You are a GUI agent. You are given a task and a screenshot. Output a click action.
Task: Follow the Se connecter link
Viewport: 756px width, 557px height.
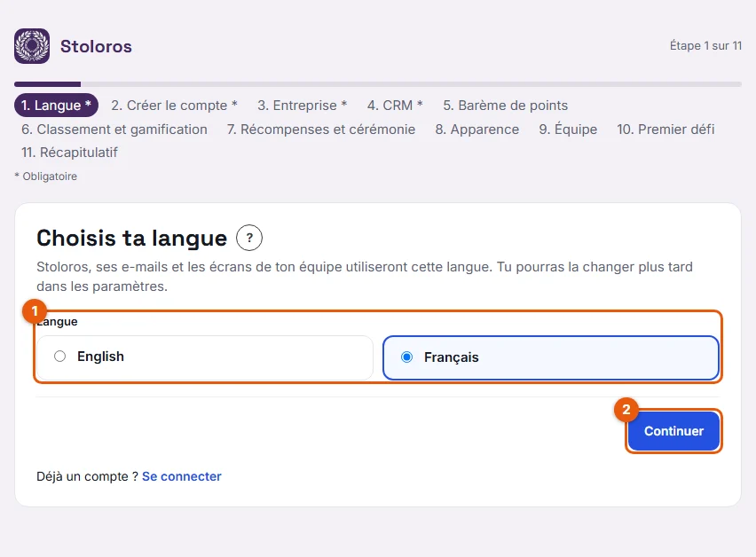pos(182,476)
